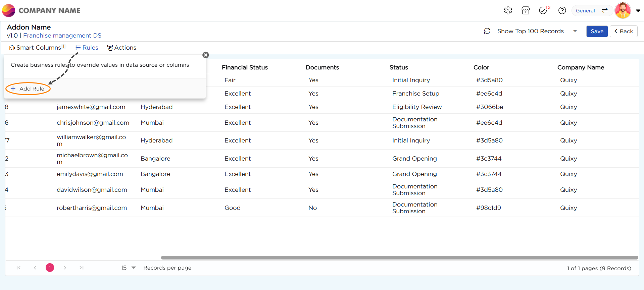The width and height of the screenshot is (644, 290).
Task: Close the Rules tooltip popup
Action: click(x=206, y=55)
